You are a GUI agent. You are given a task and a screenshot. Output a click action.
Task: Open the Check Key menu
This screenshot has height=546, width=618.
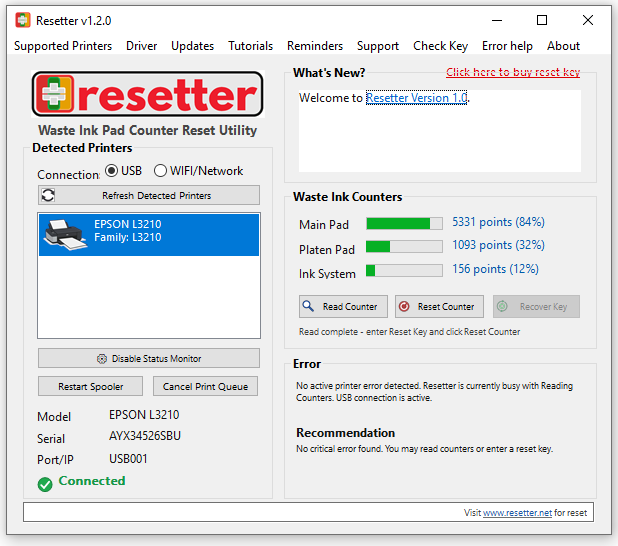click(x=440, y=46)
